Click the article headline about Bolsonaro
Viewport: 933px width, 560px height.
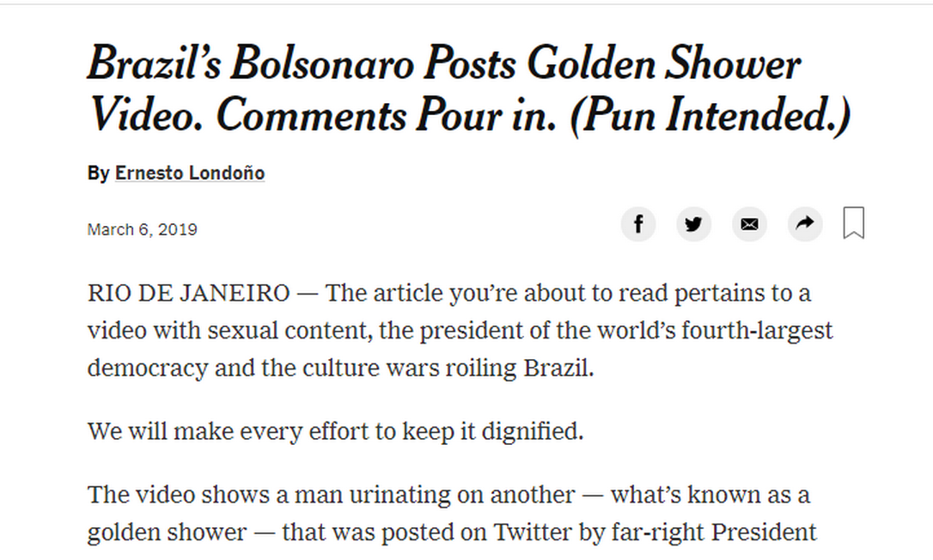point(468,89)
